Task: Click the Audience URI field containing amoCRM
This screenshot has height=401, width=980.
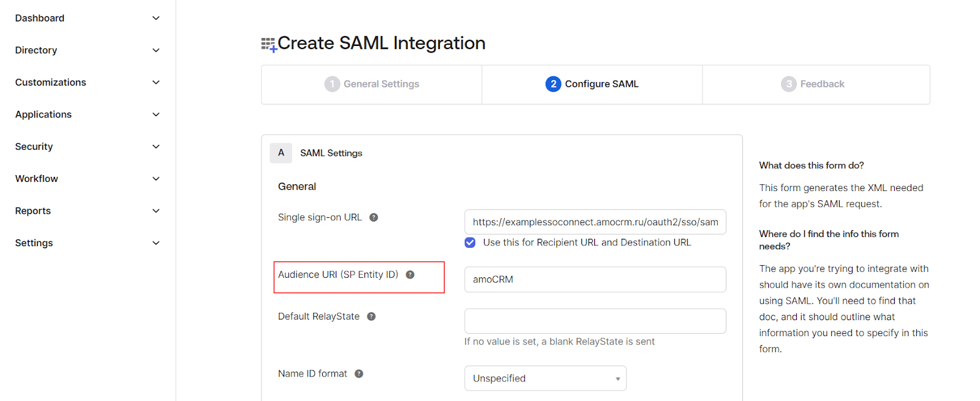Action: [x=595, y=279]
